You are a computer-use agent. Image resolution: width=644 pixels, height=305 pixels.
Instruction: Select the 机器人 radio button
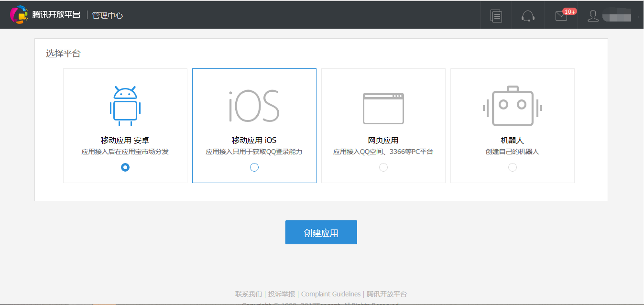513,167
